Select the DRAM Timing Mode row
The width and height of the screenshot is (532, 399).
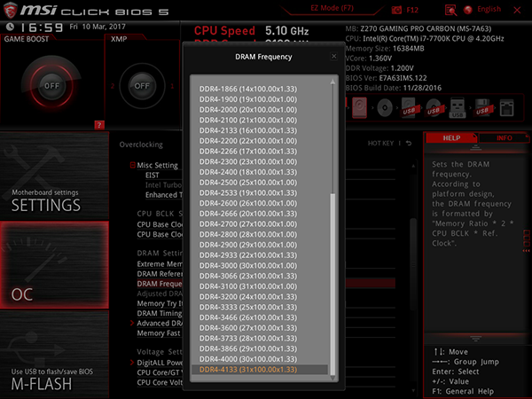(160, 313)
